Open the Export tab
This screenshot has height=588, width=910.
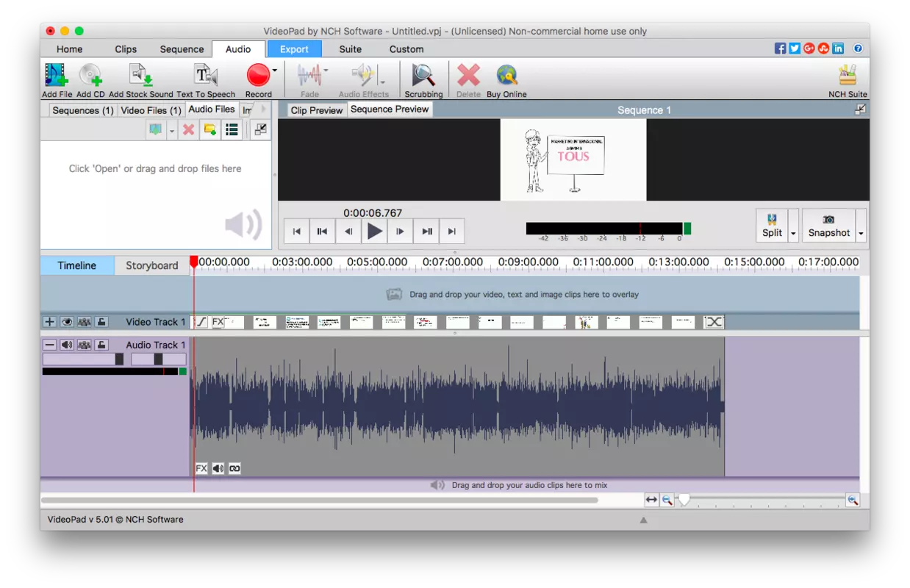[x=294, y=49]
